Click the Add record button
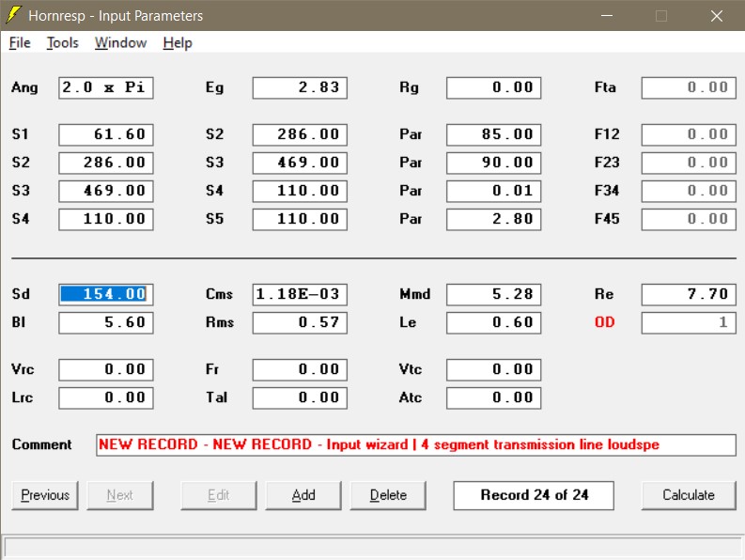This screenshot has height=560, width=745. pyautogui.click(x=303, y=495)
